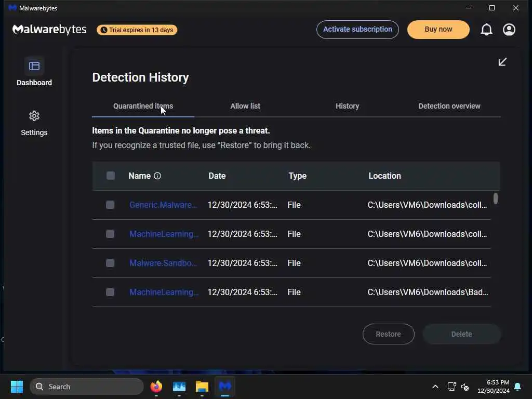The width and height of the screenshot is (532, 399).
Task: Open the Generic.Malware... detection link
Action: [x=163, y=205]
